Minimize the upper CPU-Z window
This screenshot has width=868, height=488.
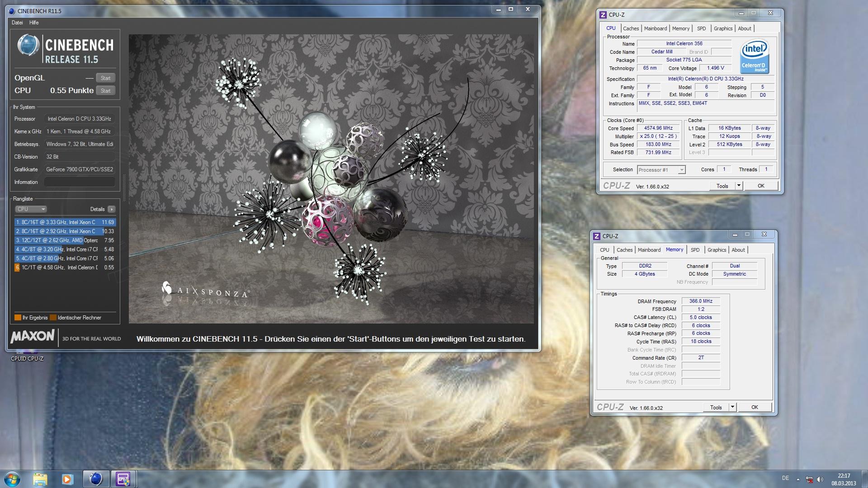coord(741,13)
